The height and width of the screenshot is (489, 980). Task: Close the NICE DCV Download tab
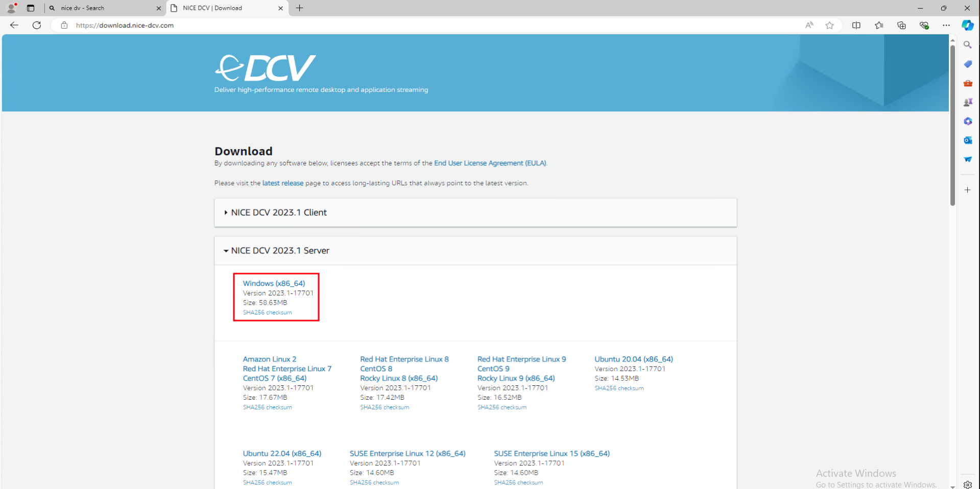[x=280, y=8]
